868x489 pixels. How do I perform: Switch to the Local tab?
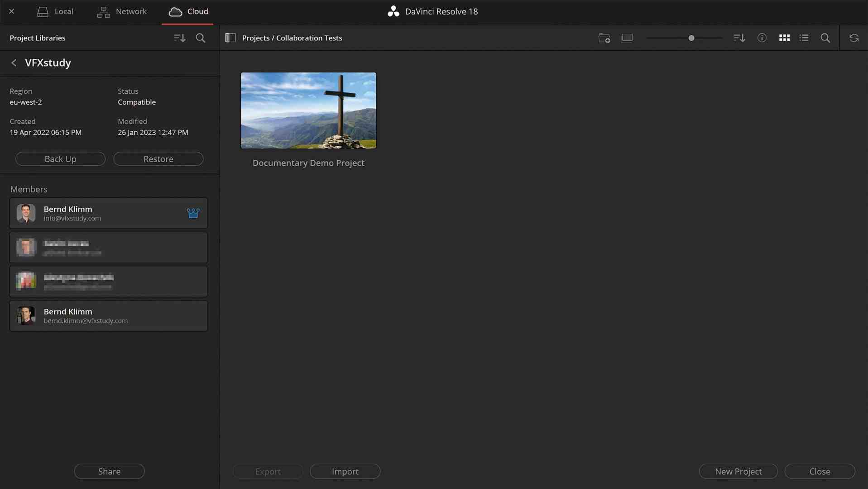55,11
